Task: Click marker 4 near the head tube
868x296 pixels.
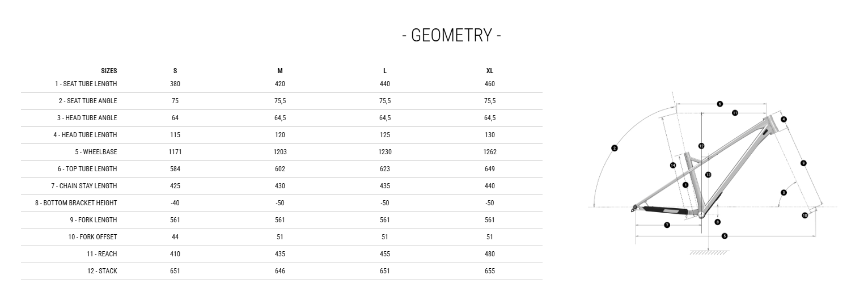Action: pyautogui.click(x=784, y=119)
